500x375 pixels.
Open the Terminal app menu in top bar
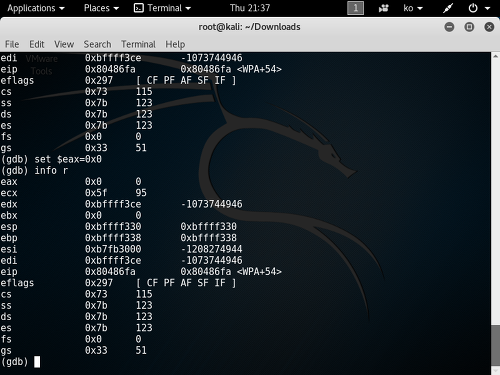pyautogui.click(x=162, y=8)
